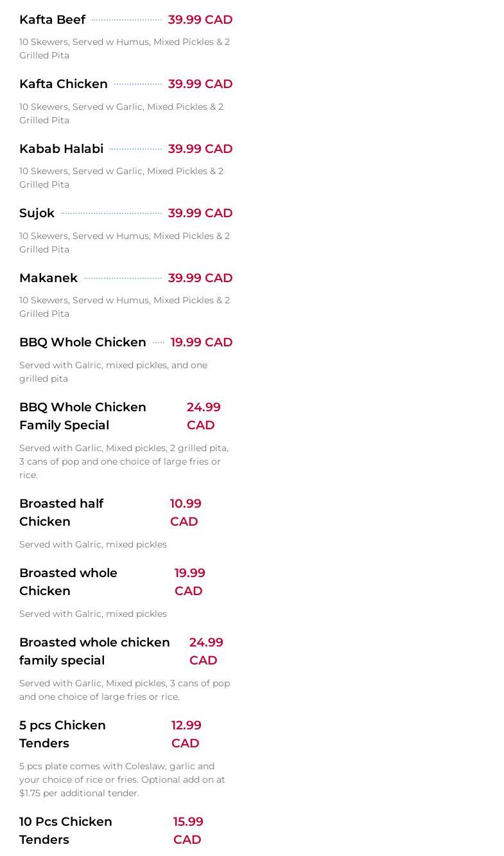Viewport: 504px width, 856px height.
Task: Click the Broasted whole Chicken title
Action: pos(68,582)
